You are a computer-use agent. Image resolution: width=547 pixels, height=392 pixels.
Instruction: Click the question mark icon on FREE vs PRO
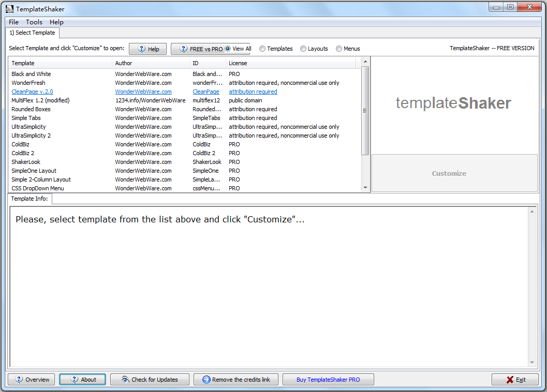click(184, 49)
